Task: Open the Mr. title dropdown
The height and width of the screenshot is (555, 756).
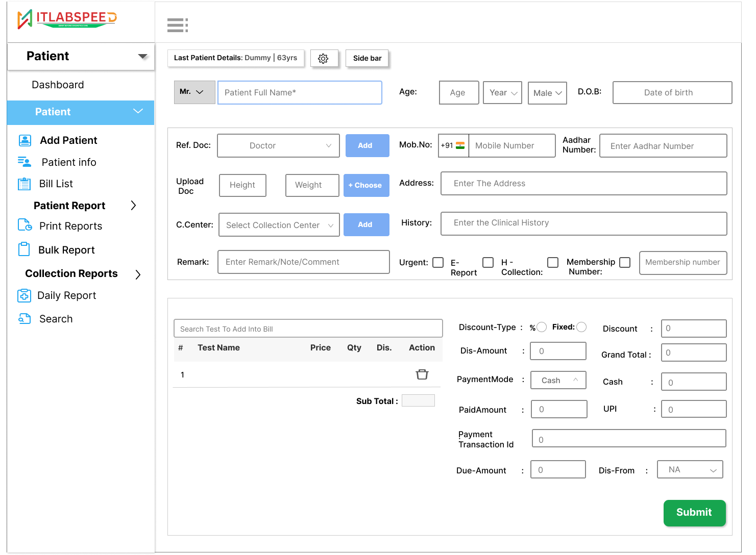Action: (194, 92)
